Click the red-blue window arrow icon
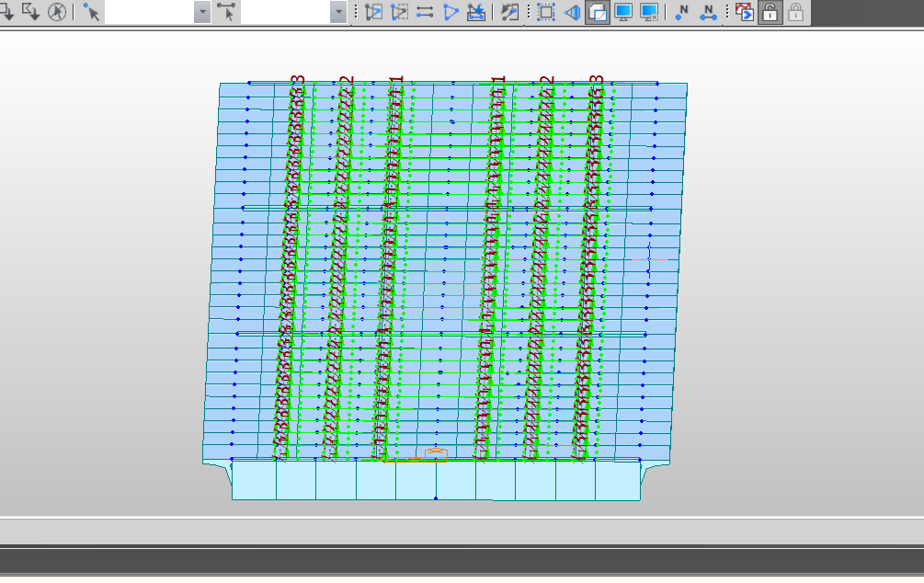The width and height of the screenshot is (924, 583). 744,12
